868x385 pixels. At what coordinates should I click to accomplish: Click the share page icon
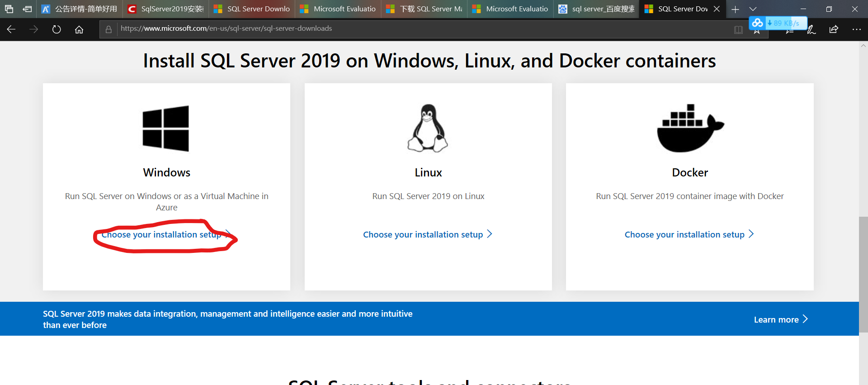(x=834, y=29)
